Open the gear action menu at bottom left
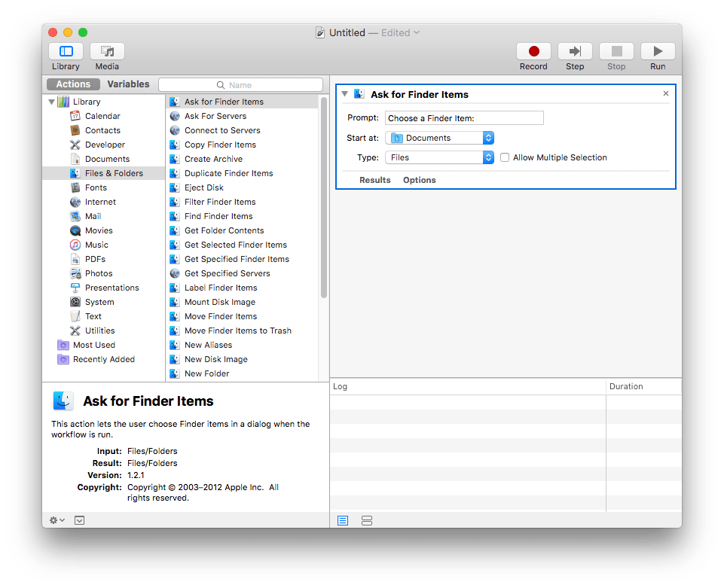The image size is (724, 588). tap(57, 520)
